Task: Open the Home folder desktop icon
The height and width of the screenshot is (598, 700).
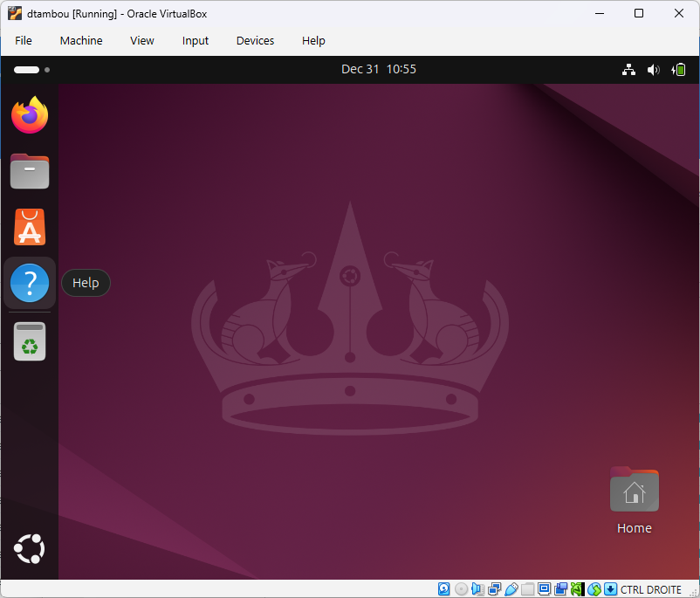Action: click(634, 490)
